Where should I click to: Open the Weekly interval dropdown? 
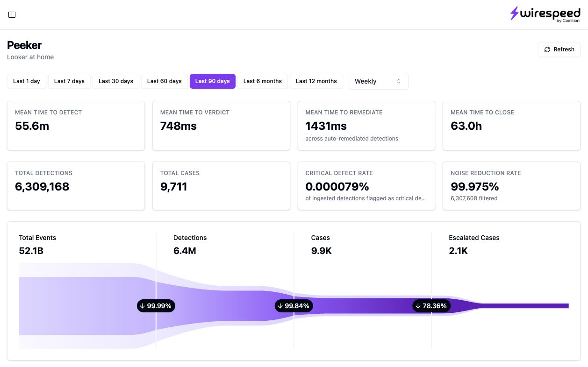[379, 81]
